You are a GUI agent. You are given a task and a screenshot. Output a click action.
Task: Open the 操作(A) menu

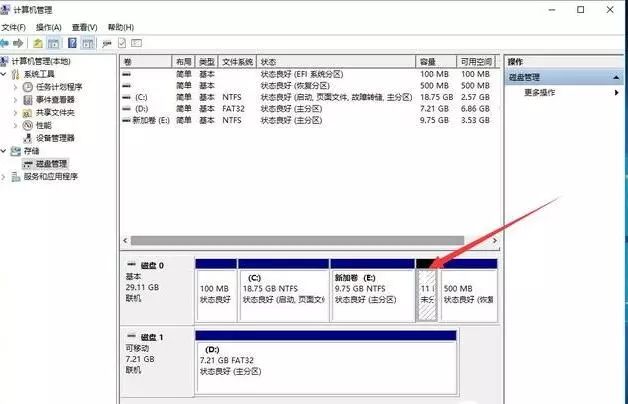tap(48, 27)
